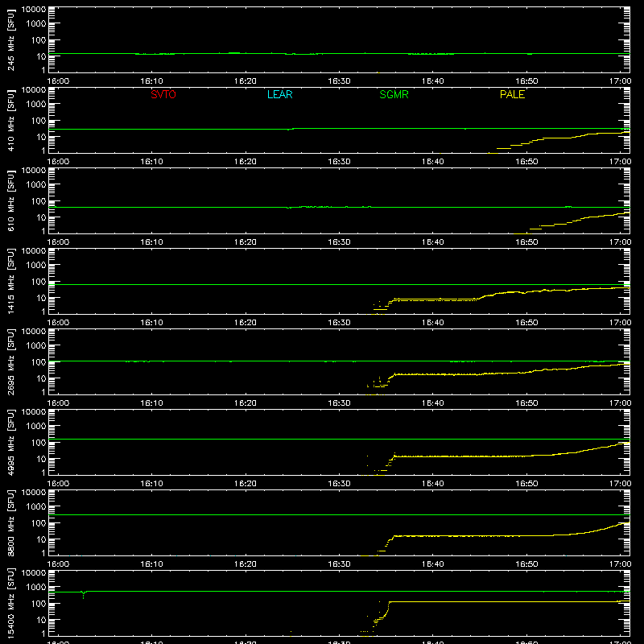This screenshot has width=644, height=644.
Task: Click 16:20 time label below 4995 MHz panel
Action: 246,484
